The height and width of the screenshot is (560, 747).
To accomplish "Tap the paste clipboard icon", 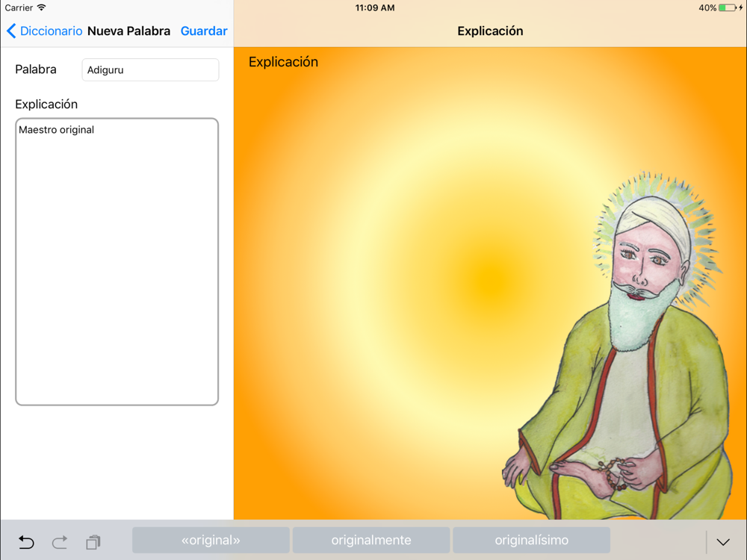I will click(93, 542).
